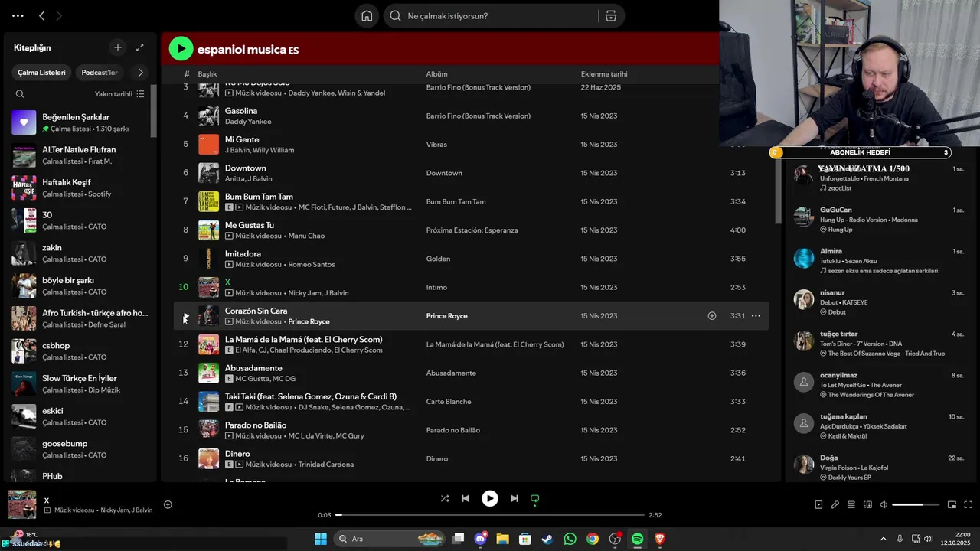Open Chrome from the taskbar
980x551 pixels.
592,539
